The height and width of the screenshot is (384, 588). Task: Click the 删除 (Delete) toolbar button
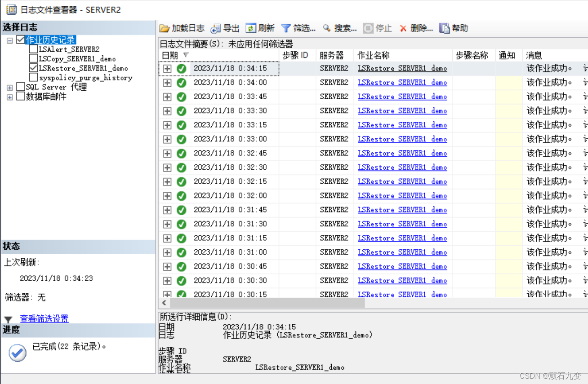click(416, 28)
